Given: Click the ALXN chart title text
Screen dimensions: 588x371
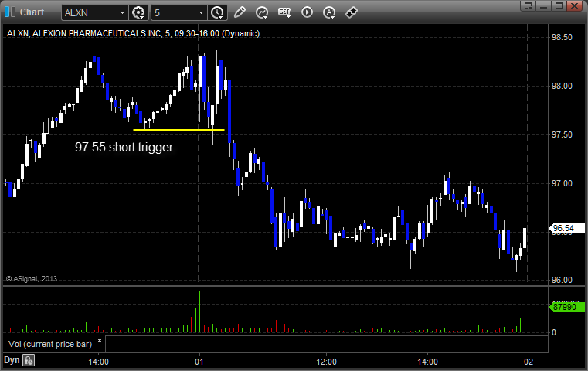Looking at the screenshot, I should (133, 33).
